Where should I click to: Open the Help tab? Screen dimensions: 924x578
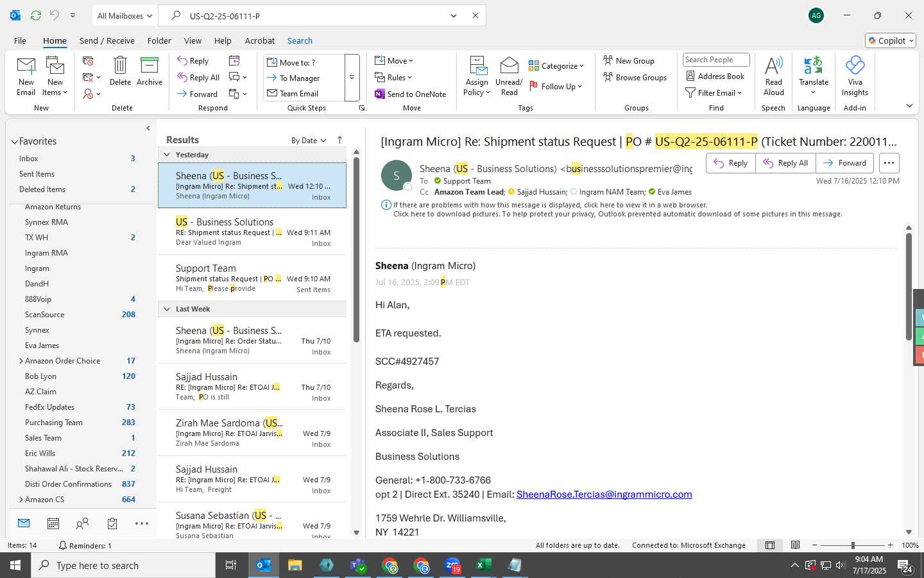[x=223, y=40]
